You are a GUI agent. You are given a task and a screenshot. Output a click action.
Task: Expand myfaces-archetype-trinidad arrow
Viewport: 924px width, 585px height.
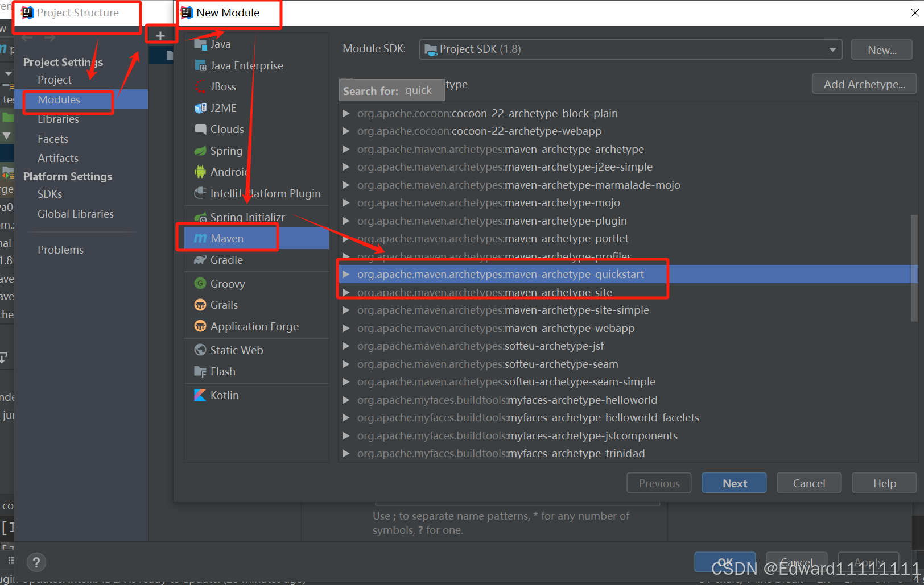tap(346, 453)
